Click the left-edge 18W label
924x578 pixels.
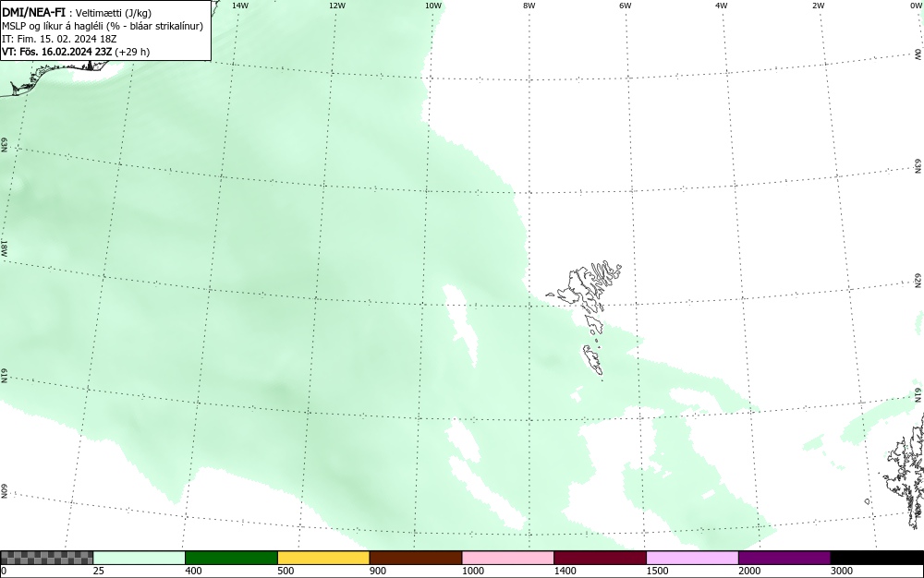pos(4,247)
